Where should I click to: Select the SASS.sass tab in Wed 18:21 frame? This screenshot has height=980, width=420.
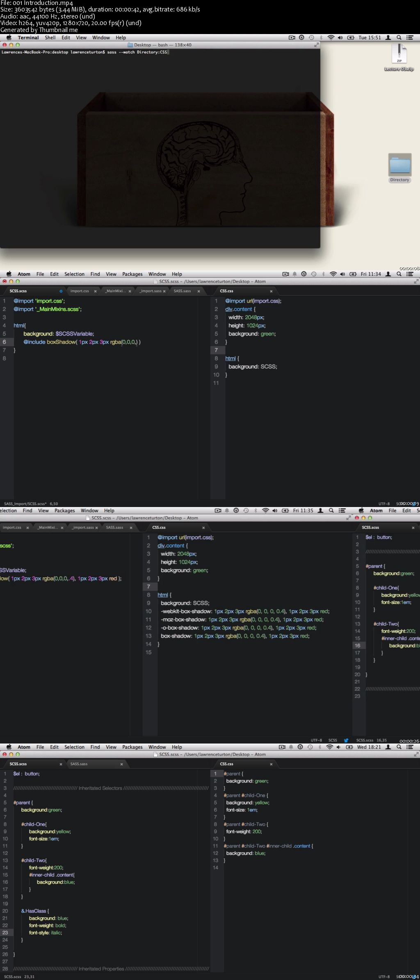click(x=79, y=764)
